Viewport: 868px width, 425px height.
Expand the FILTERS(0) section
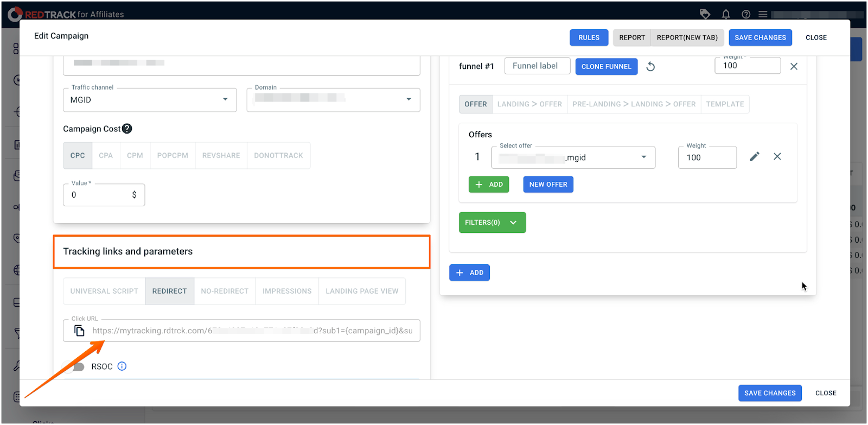[x=492, y=223]
